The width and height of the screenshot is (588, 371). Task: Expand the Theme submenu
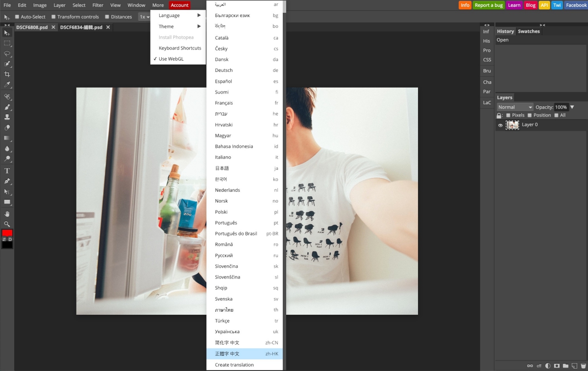[x=178, y=26]
